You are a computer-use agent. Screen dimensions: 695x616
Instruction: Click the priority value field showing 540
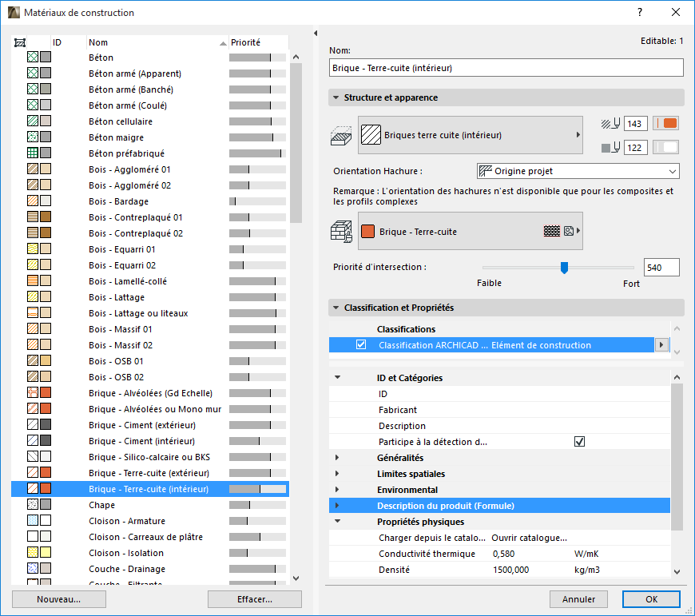[x=661, y=267]
